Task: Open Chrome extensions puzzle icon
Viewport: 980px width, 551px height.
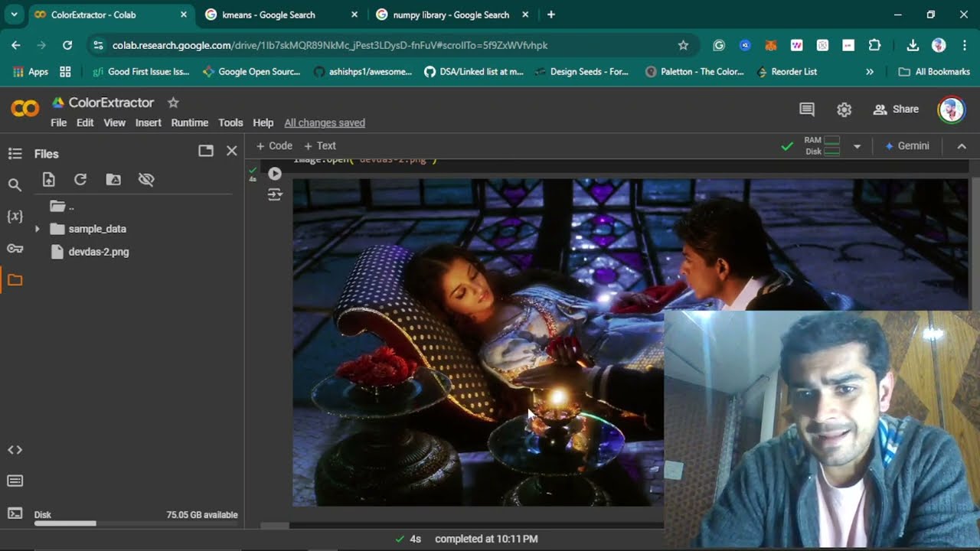Action: coord(874,45)
